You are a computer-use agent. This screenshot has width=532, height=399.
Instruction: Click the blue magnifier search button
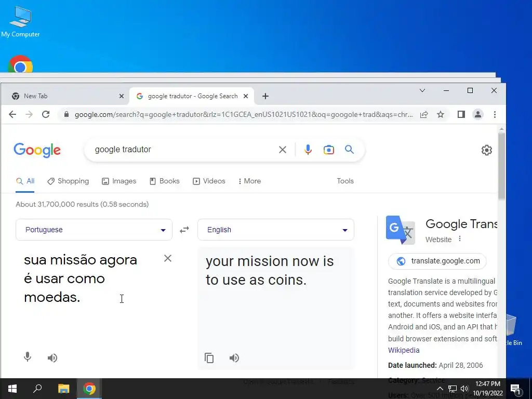pyautogui.click(x=349, y=149)
